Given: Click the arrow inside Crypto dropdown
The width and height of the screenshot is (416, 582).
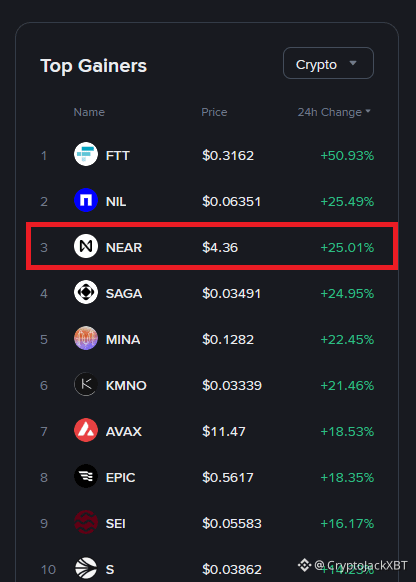Looking at the screenshot, I should pos(353,63).
